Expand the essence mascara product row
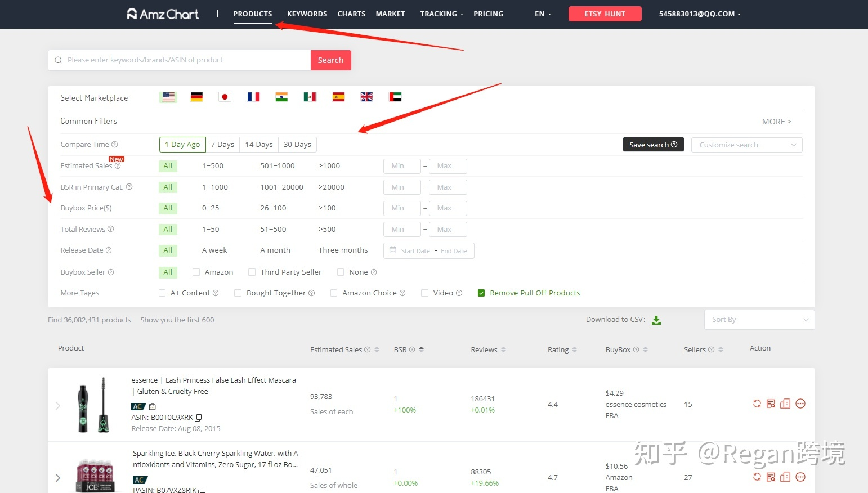 (58, 405)
